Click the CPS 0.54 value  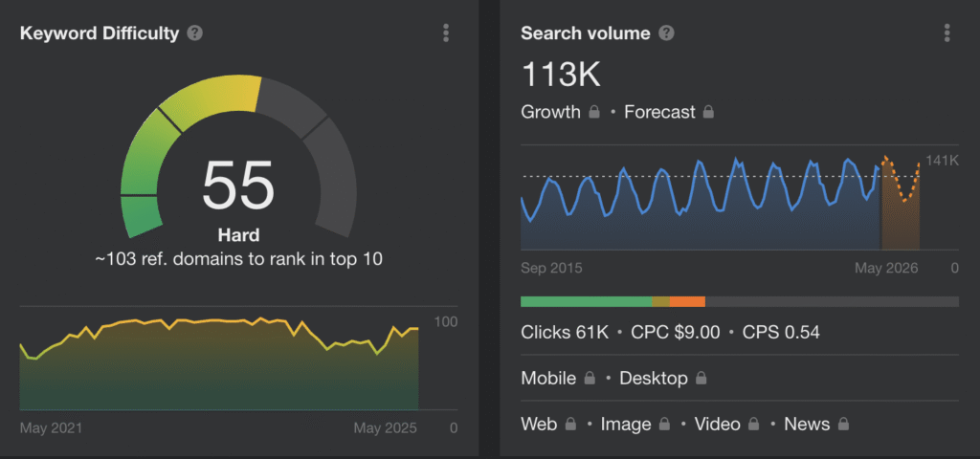pos(781,332)
